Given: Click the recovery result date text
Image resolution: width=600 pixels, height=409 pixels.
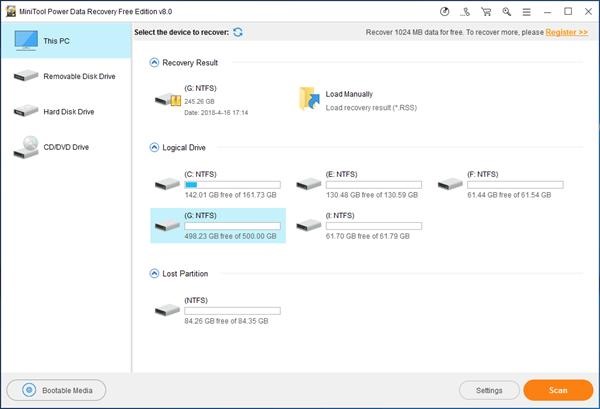Looking at the screenshot, I should click(216, 112).
